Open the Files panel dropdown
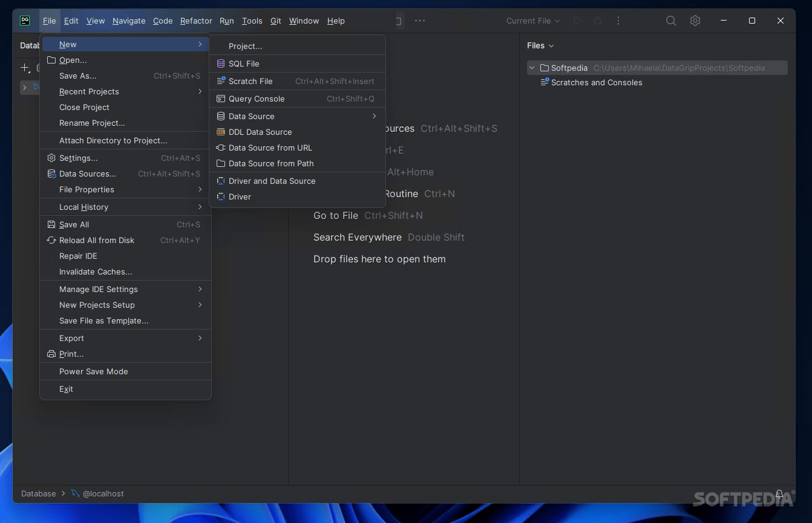 click(540, 45)
